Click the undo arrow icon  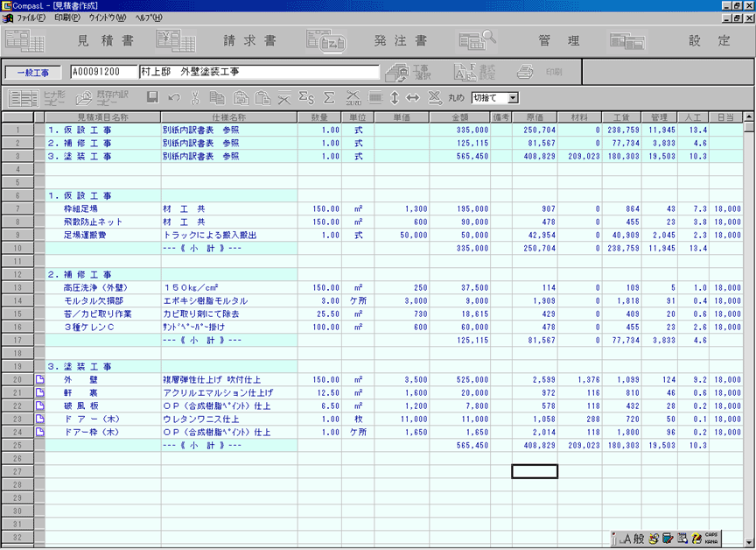[174, 98]
